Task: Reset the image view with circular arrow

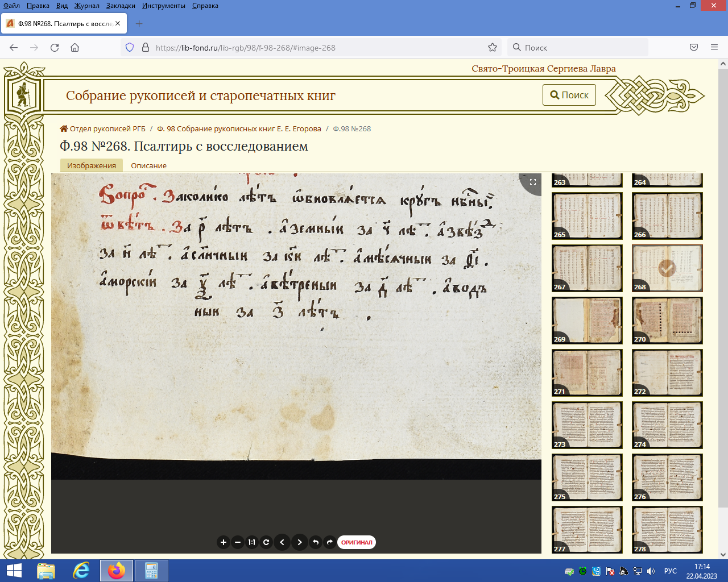Action: click(266, 542)
